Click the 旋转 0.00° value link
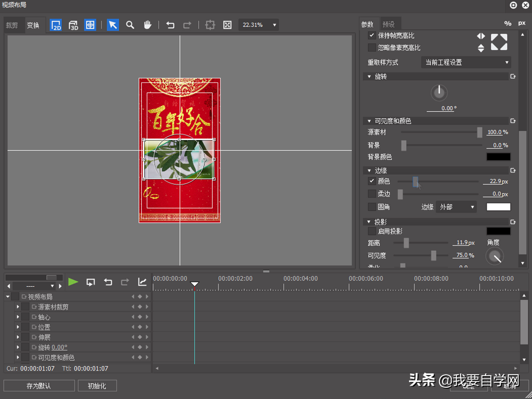 tap(59, 347)
